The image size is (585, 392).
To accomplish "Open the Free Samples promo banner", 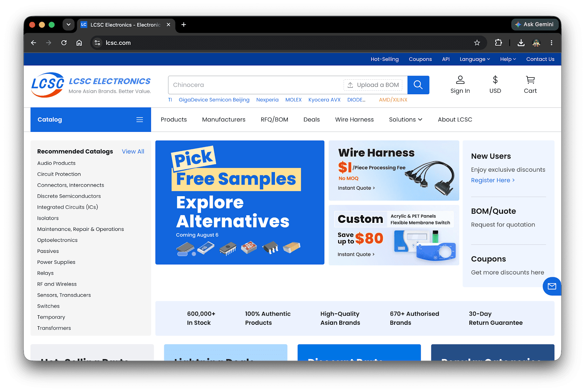I will point(240,202).
